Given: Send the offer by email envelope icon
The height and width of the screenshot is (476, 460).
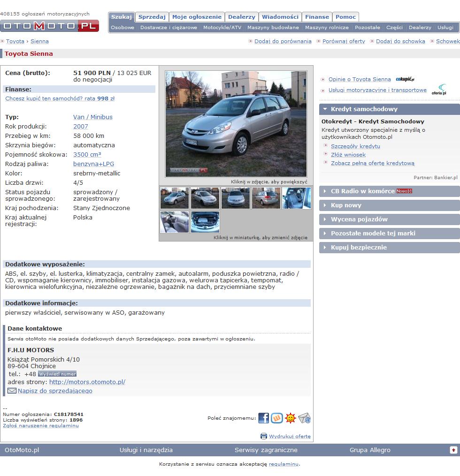Looking at the screenshot, I should coord(304,418).
